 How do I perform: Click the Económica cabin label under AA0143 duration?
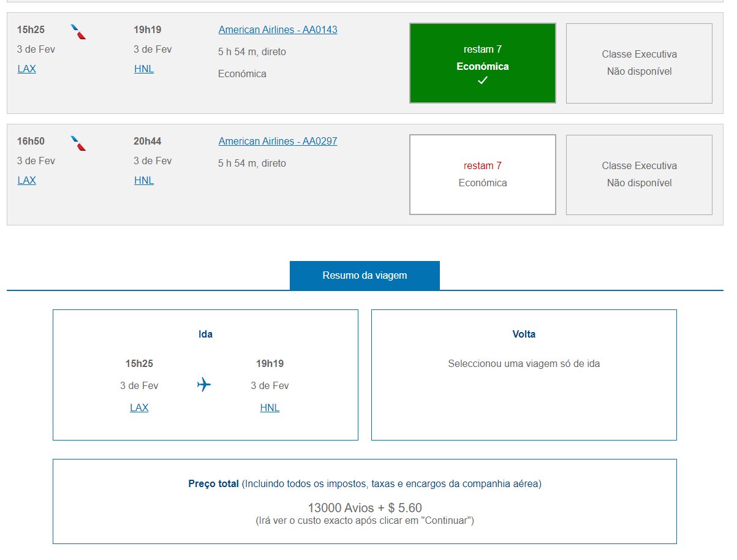click(x=242, y=74)
